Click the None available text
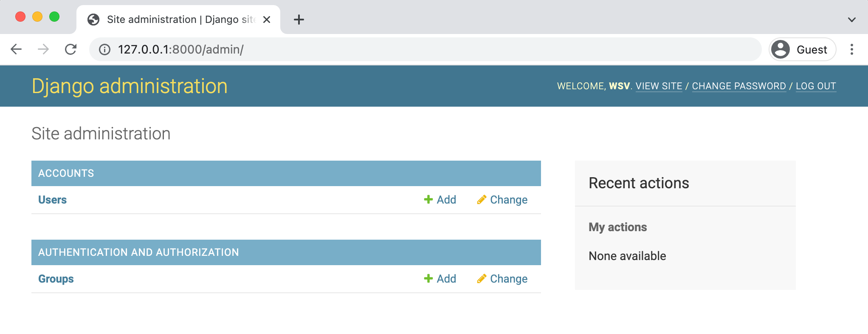 627,256
